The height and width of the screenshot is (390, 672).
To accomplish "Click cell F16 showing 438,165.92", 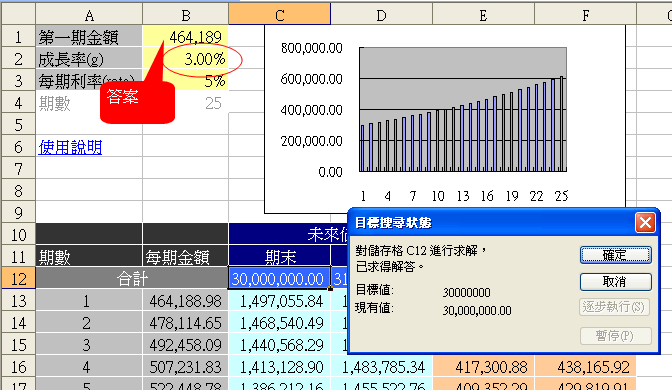I will tap(585, 367).
